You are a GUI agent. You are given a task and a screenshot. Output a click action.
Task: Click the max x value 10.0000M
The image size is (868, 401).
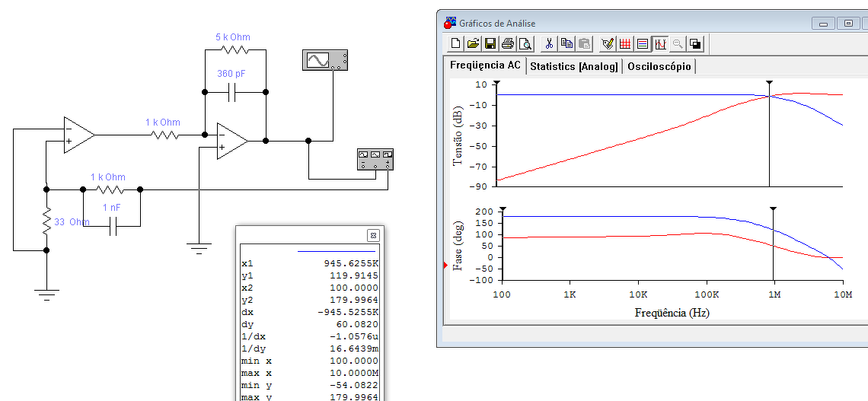tap(356, 373)
